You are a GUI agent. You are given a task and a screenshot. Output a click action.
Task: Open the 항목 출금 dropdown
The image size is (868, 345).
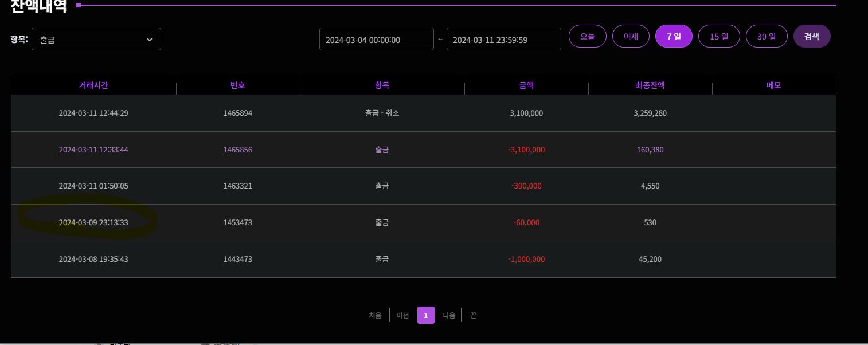pyautogui.click(x=96, y=40)
